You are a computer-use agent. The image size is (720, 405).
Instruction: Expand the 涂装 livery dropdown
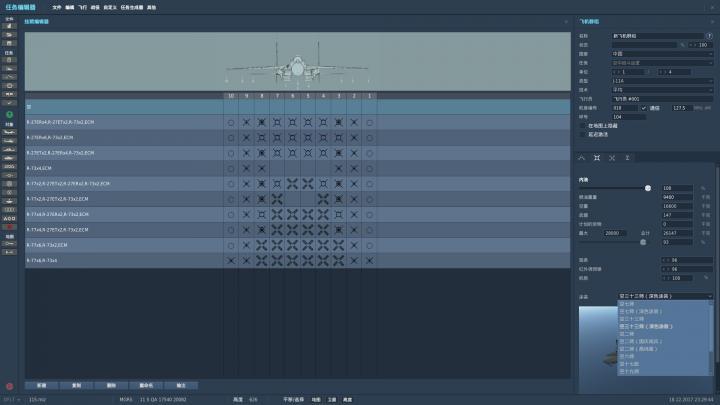tap(666, 296)
